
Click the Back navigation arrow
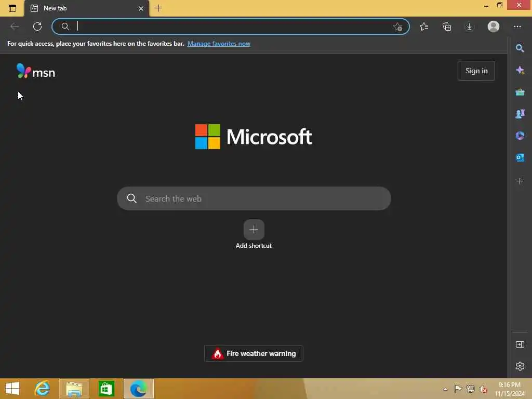coord(15,26)
